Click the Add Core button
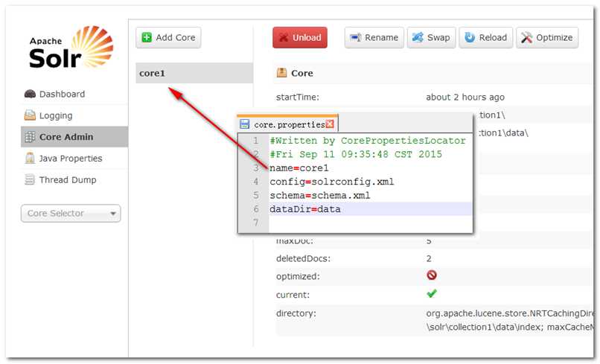The image size is (600, 364). [168, 37]
